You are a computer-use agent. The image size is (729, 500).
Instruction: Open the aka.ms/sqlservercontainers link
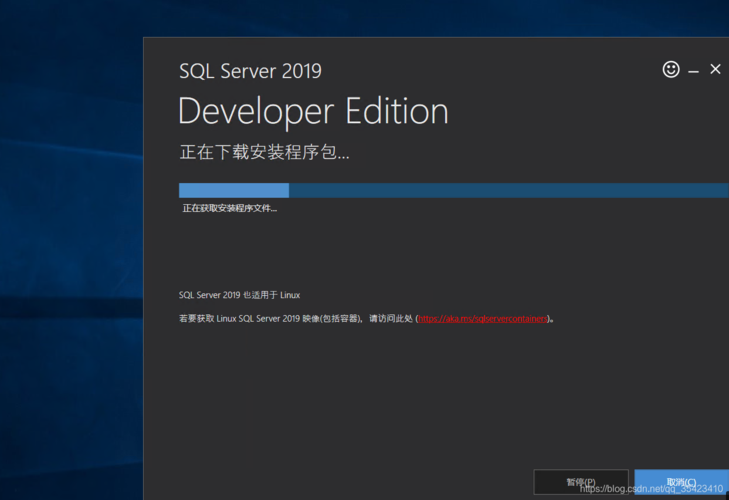click(483, 319)
